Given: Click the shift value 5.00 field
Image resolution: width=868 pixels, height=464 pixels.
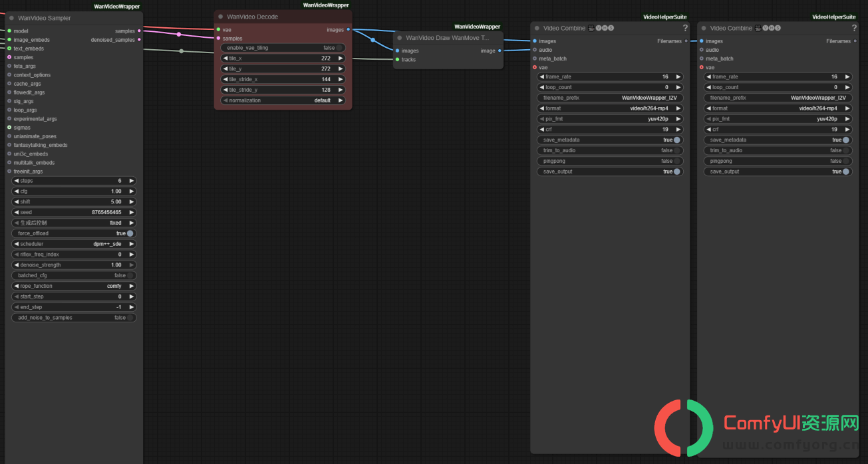Looking at the screenshot, I should coord(74,201).
